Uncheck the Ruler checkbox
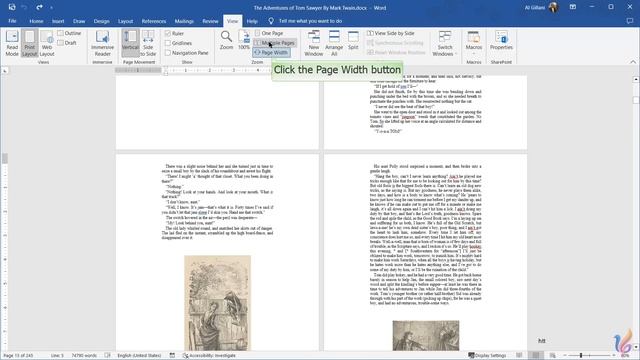 click(x=168, y=33)
